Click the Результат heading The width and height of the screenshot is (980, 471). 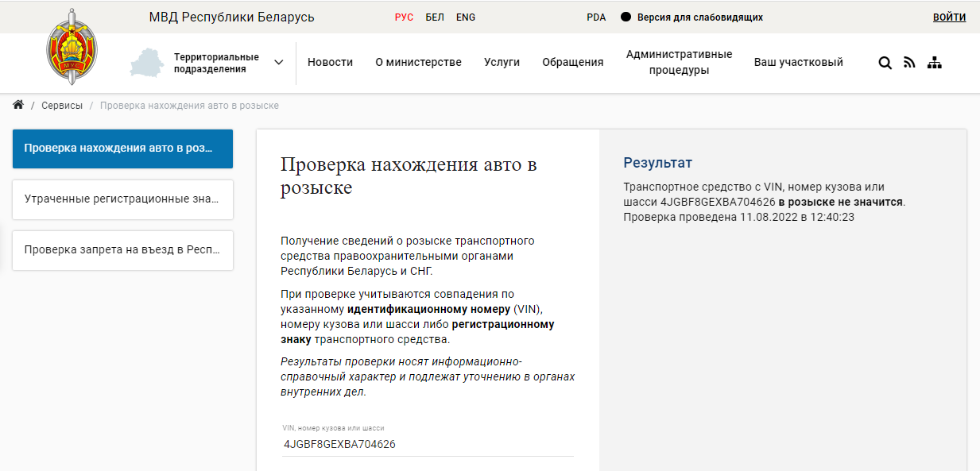click(x=658, y=163)
